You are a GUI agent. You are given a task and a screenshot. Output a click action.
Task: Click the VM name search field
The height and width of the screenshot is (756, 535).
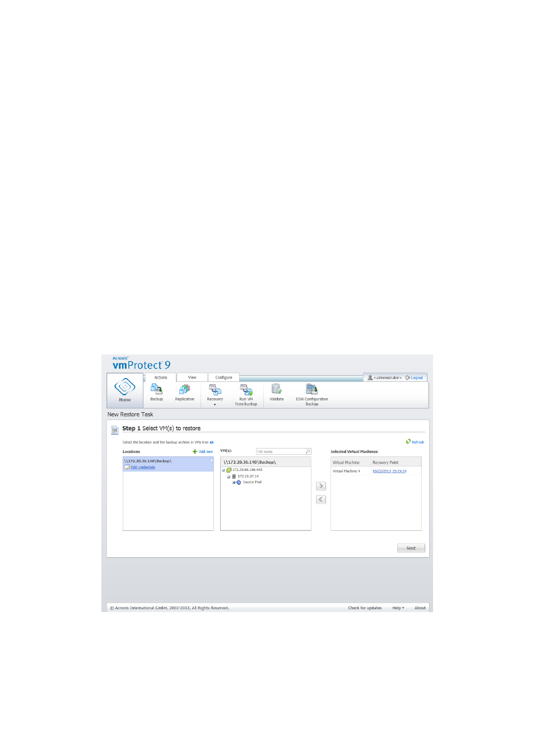coord(280,451)
